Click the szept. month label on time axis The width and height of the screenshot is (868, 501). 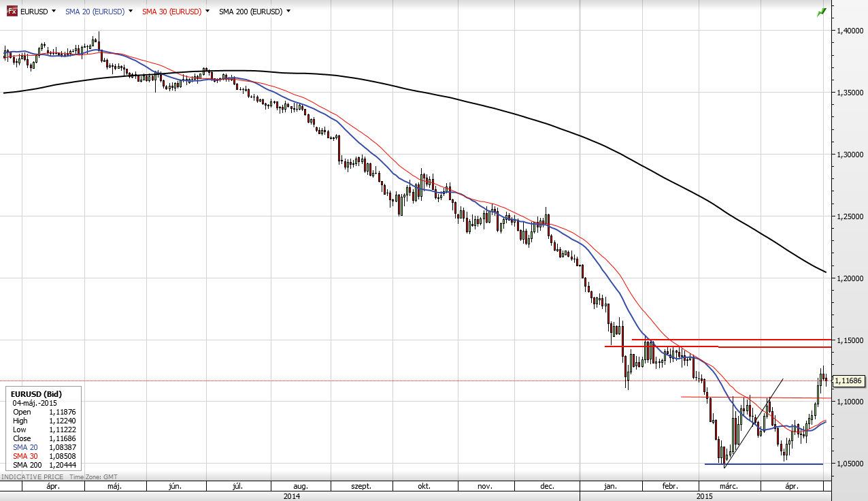(361, 487)
